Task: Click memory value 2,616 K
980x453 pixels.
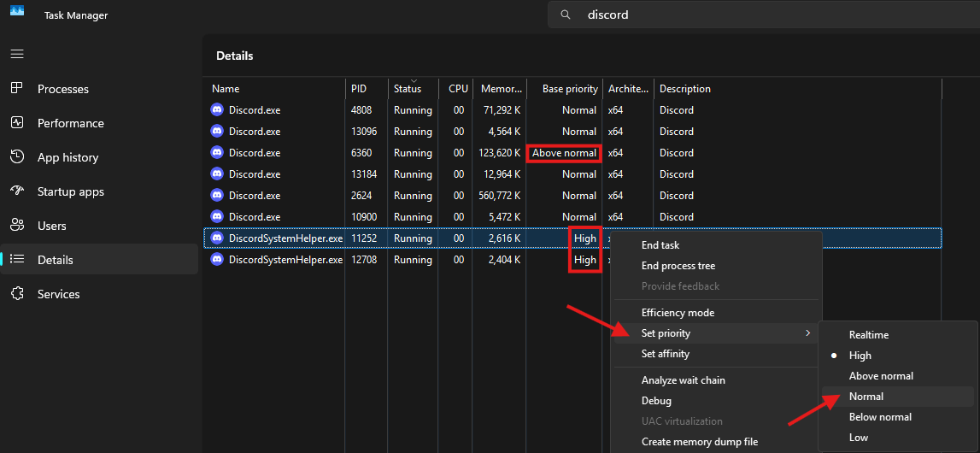Action: 504,238
